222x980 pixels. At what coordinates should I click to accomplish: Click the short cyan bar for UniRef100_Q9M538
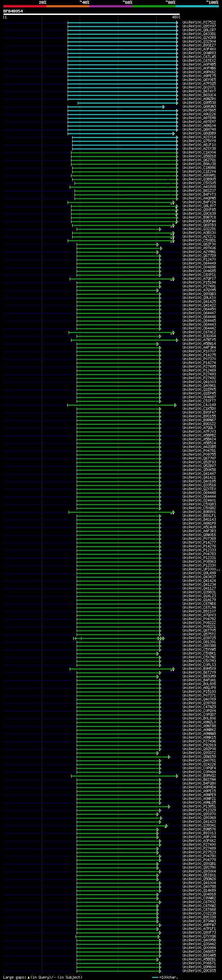[x=128, y=103]
